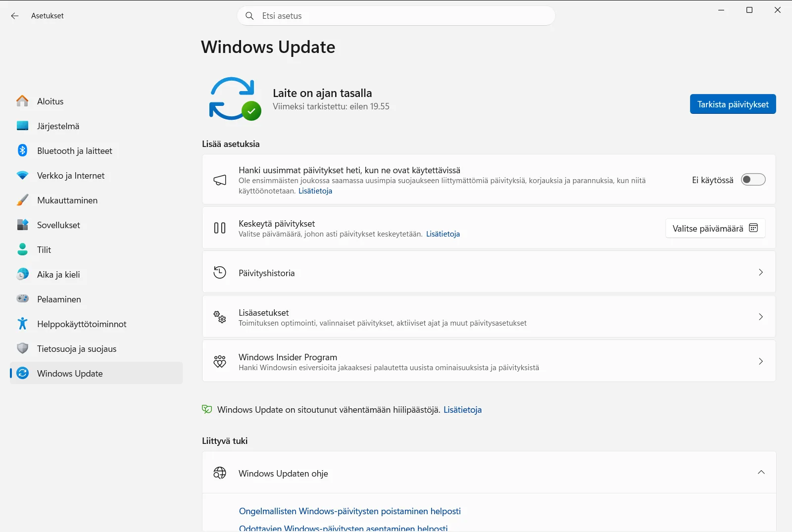Toggle the Hanki uusimmat päivitykset switch

coord(753,180)
